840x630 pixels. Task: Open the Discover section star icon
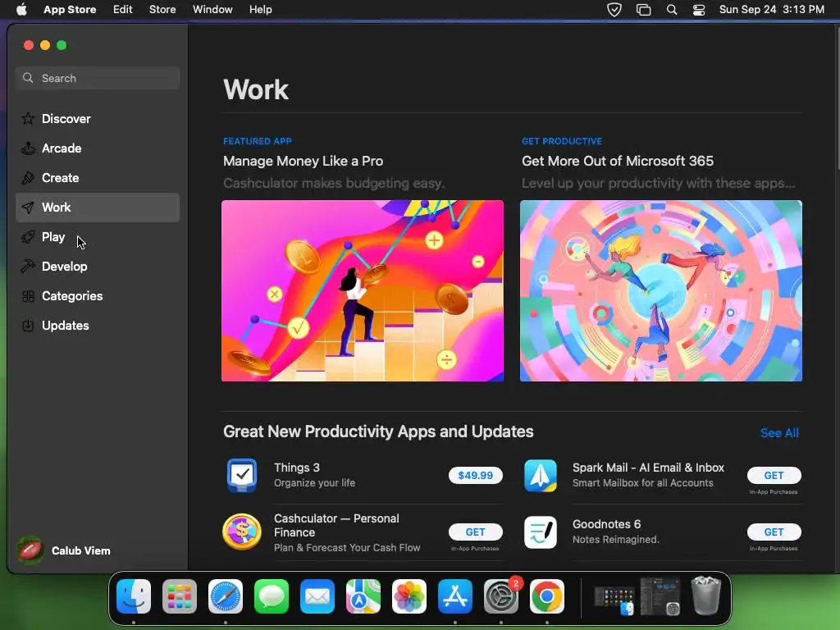(x=28, y=118)
